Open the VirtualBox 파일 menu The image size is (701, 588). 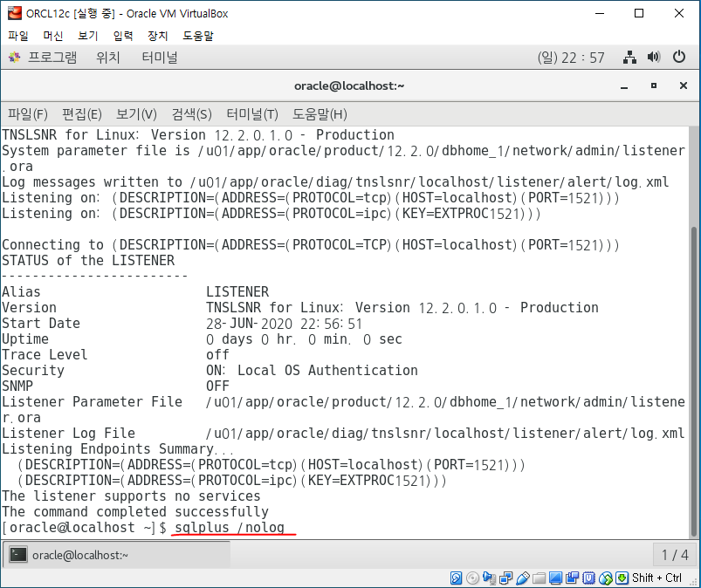pyautogui.click(x=17, y=36)
